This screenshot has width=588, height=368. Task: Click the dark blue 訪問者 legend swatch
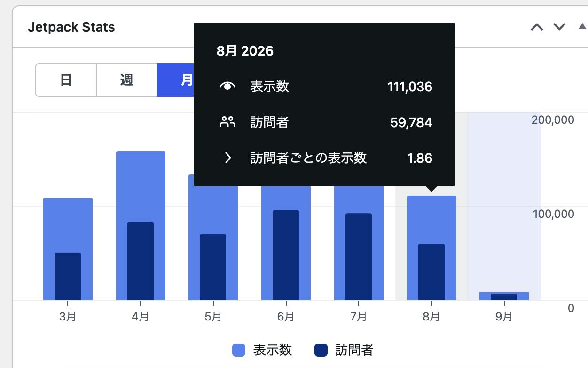click(x=321, y=350)
